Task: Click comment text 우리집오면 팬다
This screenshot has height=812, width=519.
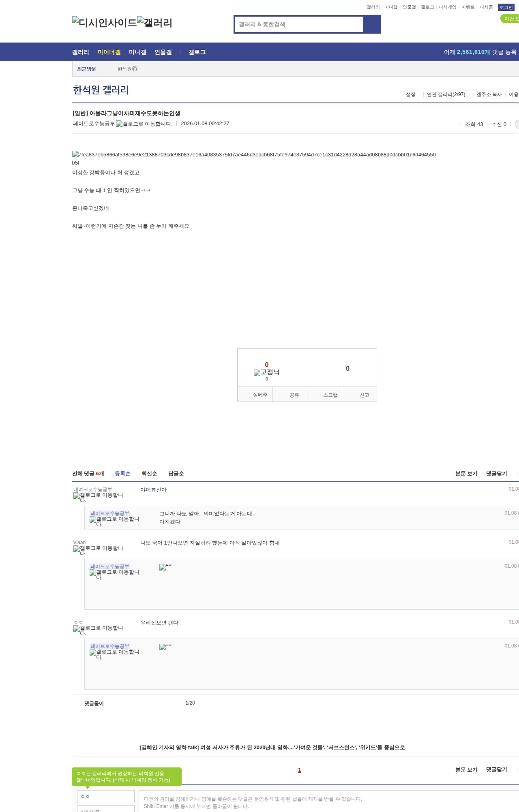Action: click(x=159, y=623)
